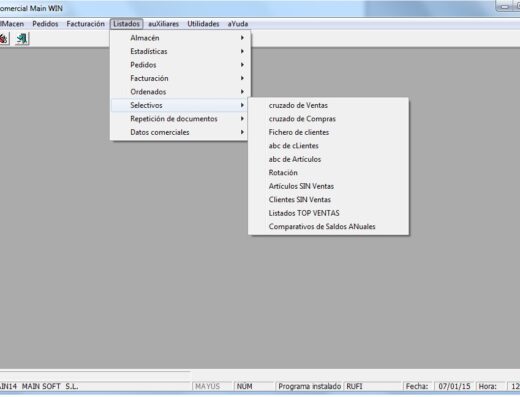
Task: Close the open Listados menu
Action: [126, 24]
